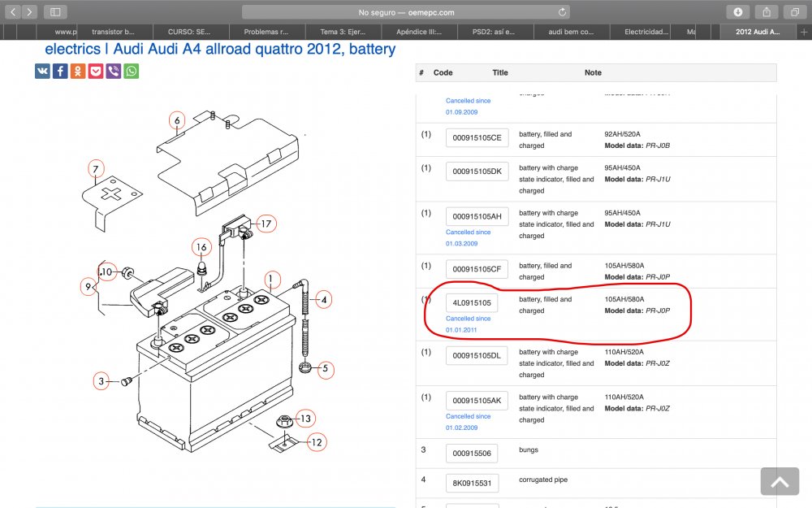Share the page on Odnoklassniki
The image size is (812, 508).
point(78,71)
